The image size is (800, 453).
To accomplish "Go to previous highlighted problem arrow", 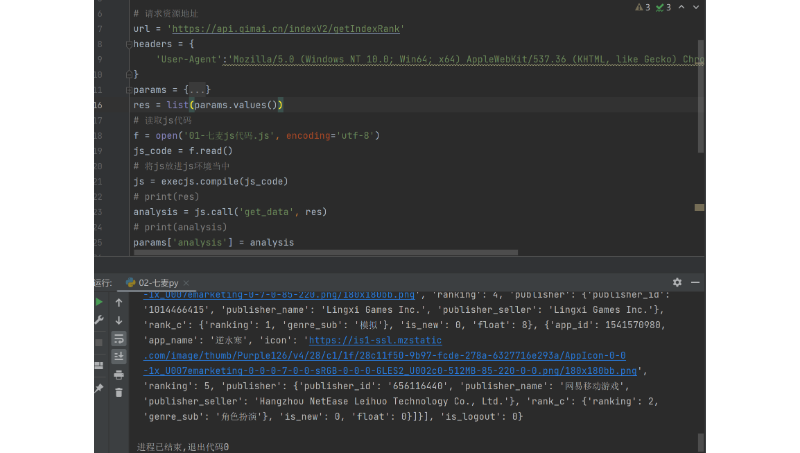I will pos(682,7).
